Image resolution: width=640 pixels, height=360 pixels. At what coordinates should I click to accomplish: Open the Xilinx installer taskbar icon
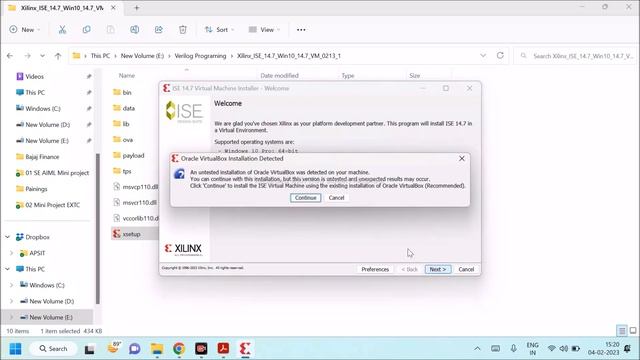[245, 349]
